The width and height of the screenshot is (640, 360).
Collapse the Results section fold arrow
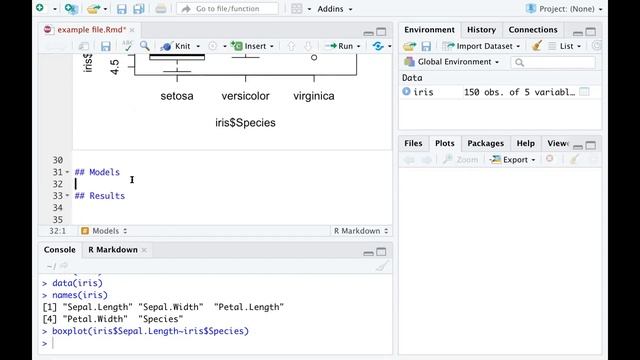point(68,196)
